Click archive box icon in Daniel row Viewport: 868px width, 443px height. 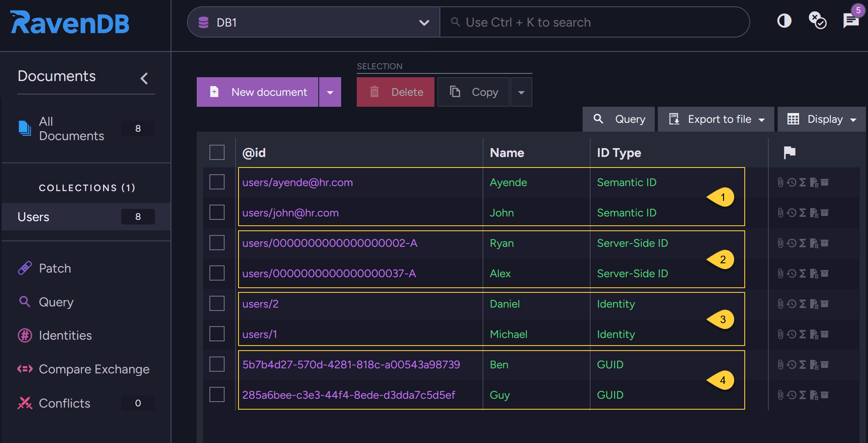click(x=825, y=304)
